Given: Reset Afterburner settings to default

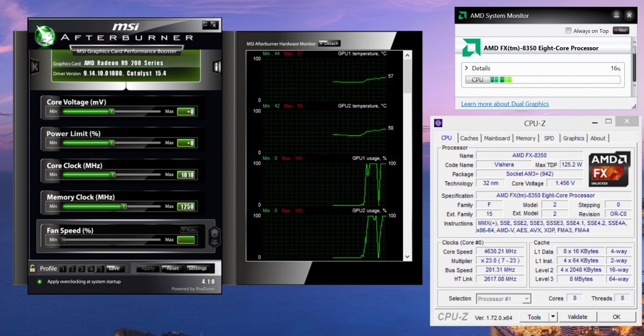Looking at the screenshot, I should [172, 268].
